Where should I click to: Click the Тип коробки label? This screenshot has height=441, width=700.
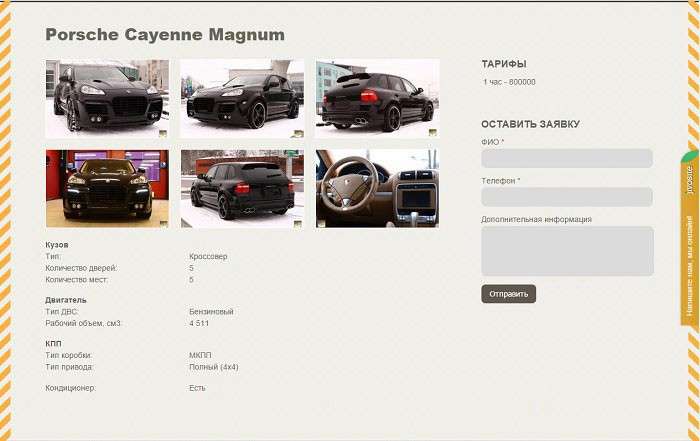tap(69, 355)
